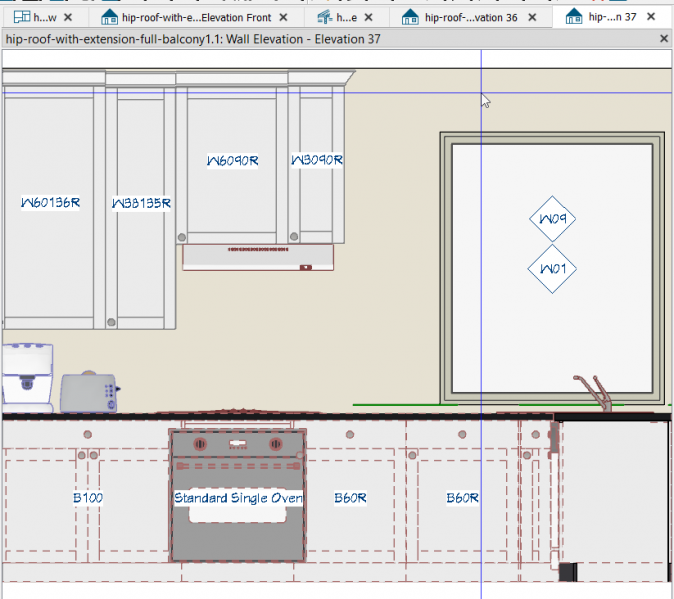
Task: Select the W60136R tall cabinet
Action: click(x=50, y=202)
